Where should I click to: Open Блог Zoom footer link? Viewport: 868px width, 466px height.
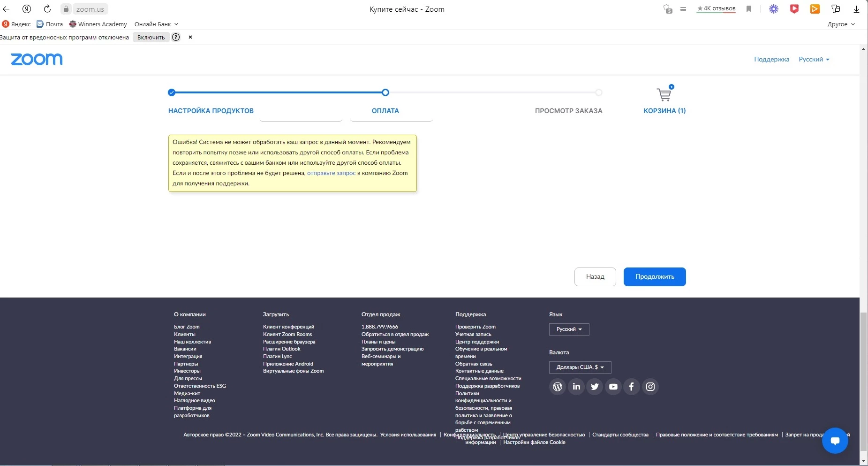(x=187, y=327)
